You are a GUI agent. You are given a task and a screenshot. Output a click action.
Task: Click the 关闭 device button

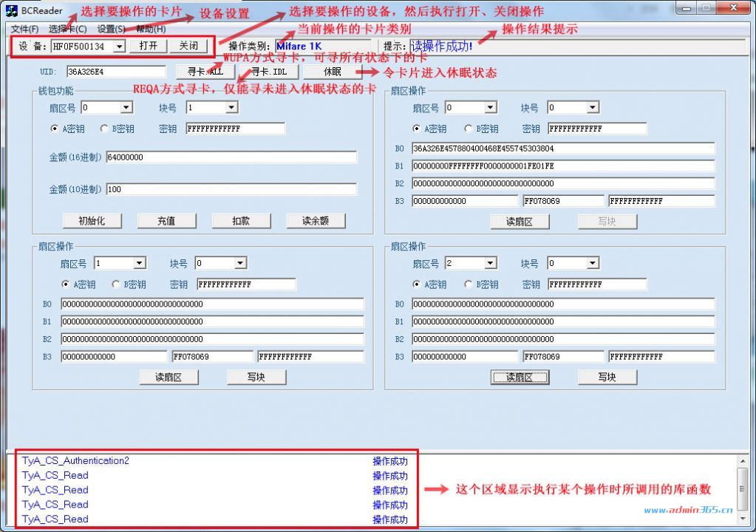coord(188,46)
